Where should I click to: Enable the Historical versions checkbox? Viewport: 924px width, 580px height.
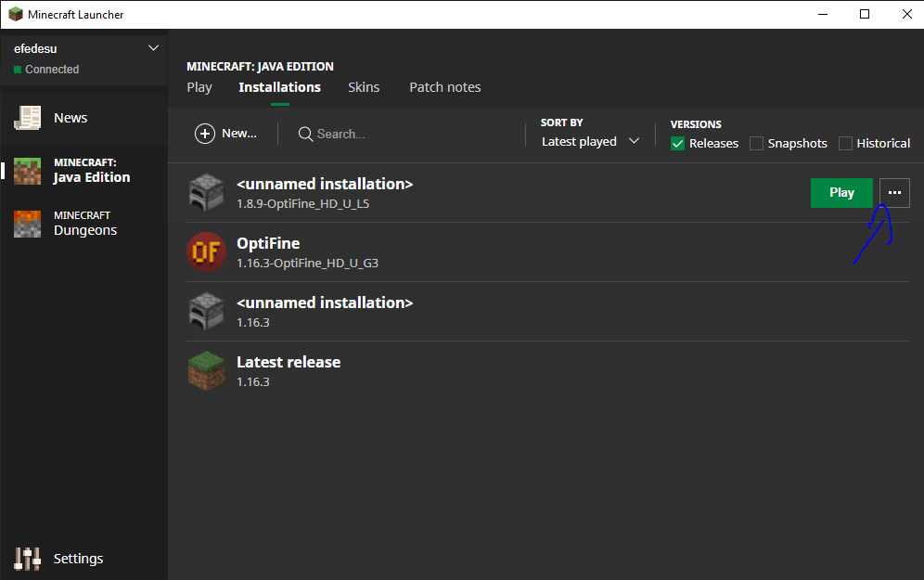coord(845,143)
